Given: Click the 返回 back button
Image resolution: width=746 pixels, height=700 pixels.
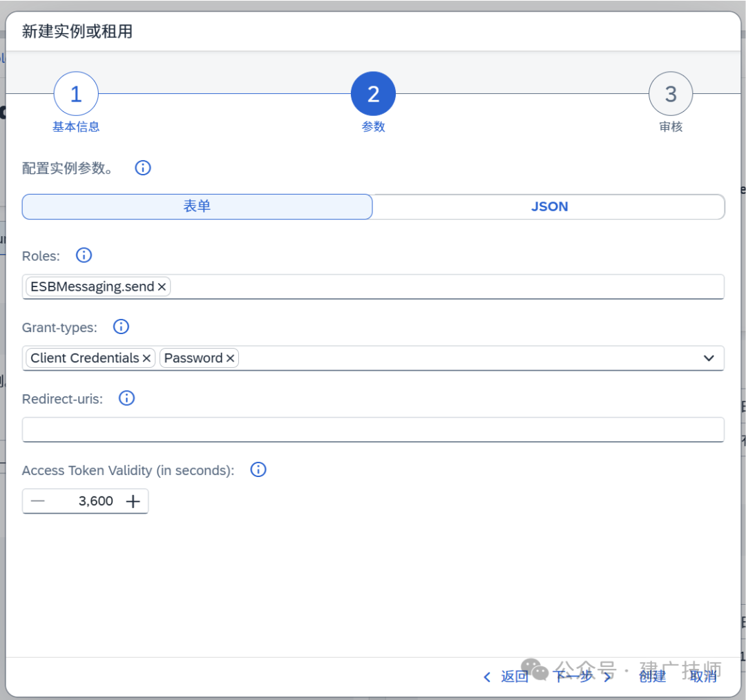Looking at the screenshot, I should click(506, 677).
